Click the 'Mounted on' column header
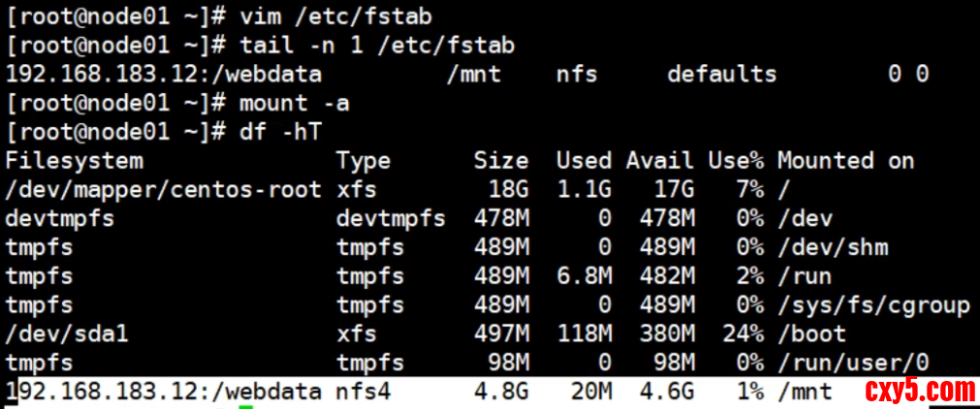 coord(845,160)
